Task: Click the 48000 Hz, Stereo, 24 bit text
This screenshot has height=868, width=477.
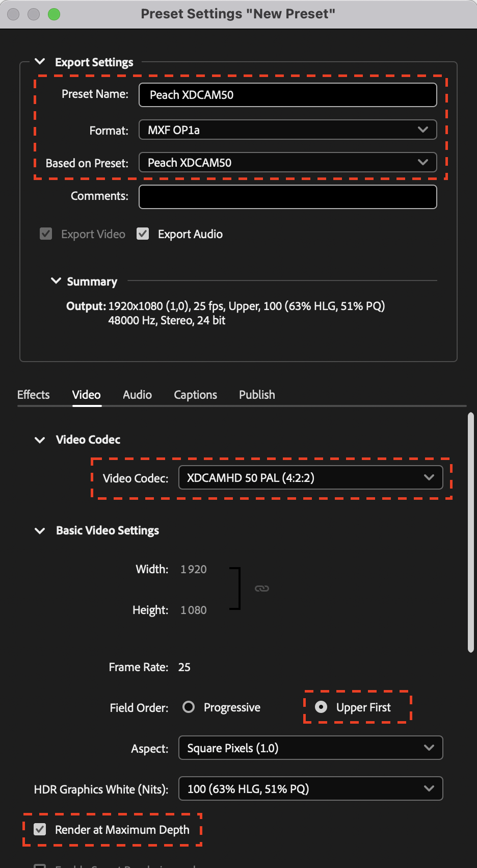Action: [x=167, y=320]
